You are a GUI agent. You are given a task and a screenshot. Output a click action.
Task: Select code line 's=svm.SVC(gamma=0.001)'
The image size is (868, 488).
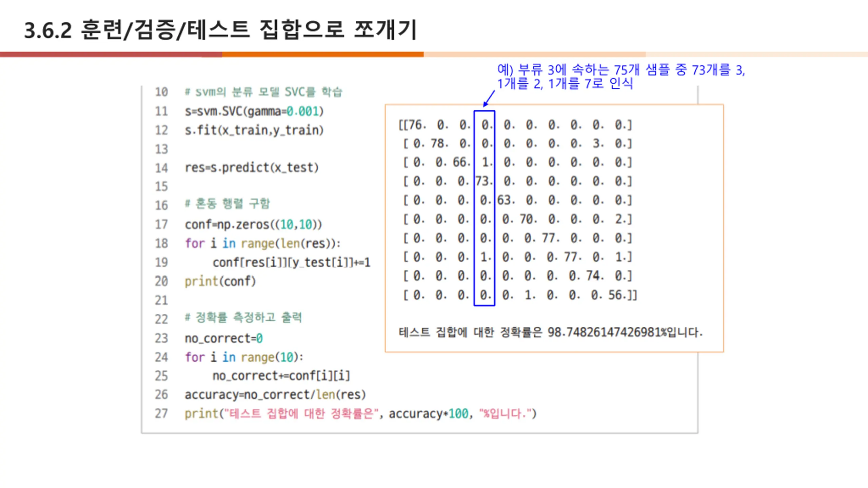(254, 111)
